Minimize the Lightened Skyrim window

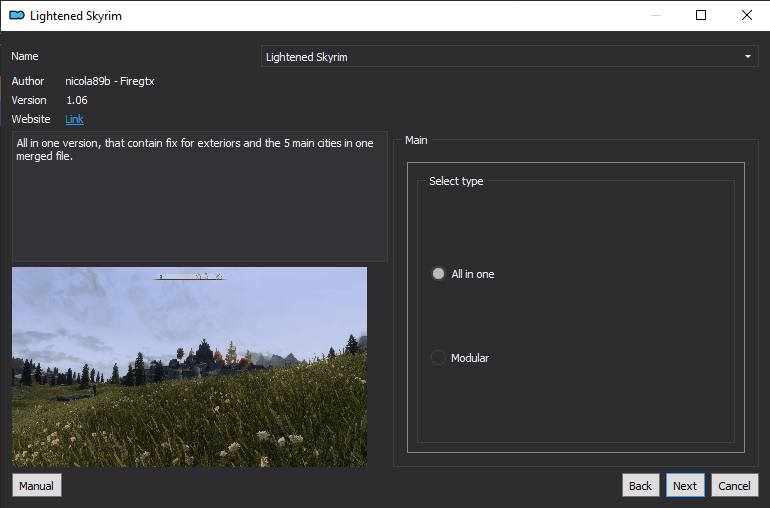click(x=655, y=15)
